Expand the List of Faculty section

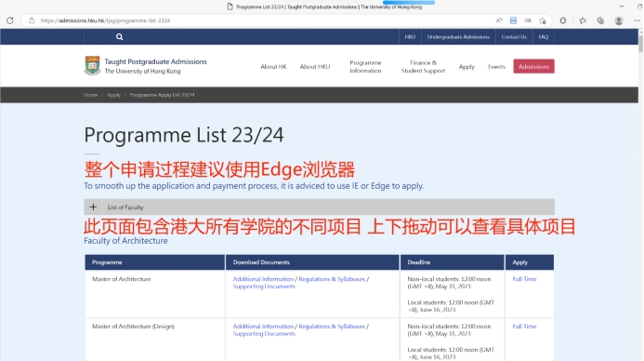(x=93, y=207)
